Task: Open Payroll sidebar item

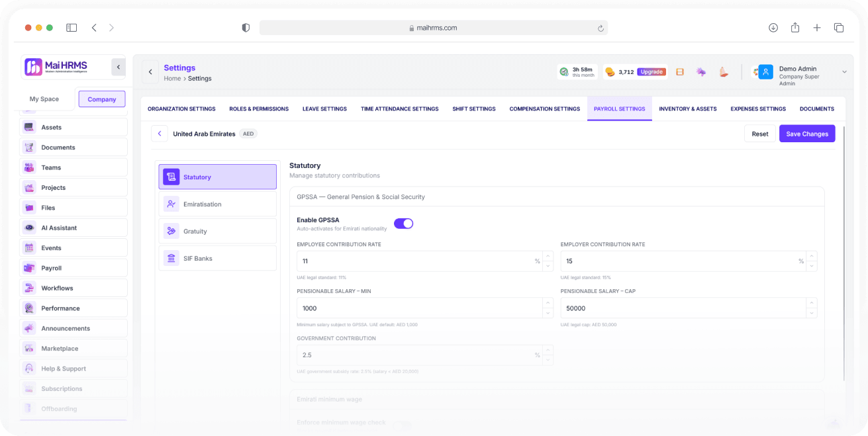Action: click(x=73, y=268)
